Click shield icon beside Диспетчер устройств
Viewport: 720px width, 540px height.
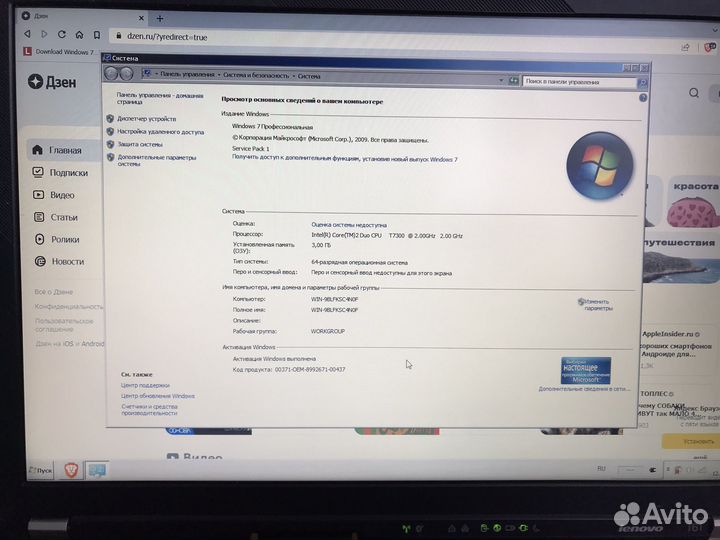click(x=110, y=119)
